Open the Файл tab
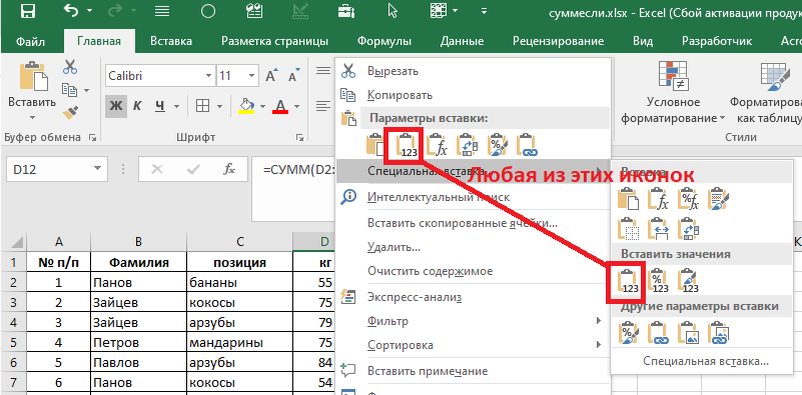 pos(31,41)
